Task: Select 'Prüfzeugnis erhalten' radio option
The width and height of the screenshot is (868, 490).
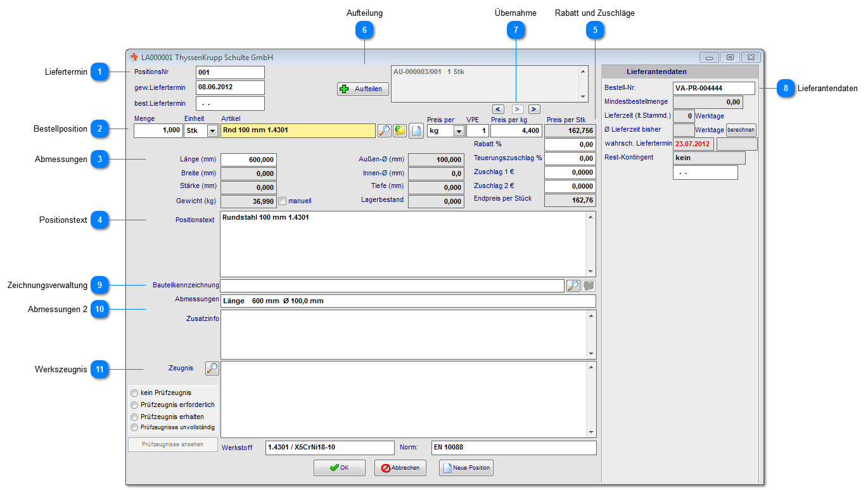Action: [x=134, y=417]
